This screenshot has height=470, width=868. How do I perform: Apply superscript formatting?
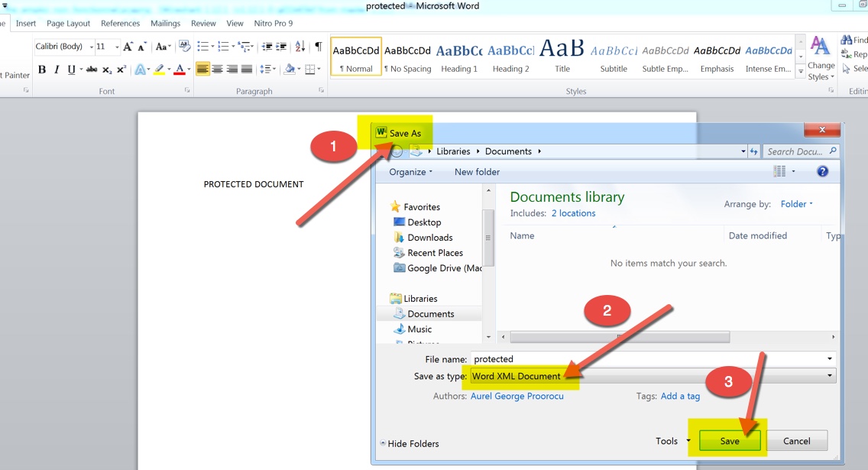[121, 70]
